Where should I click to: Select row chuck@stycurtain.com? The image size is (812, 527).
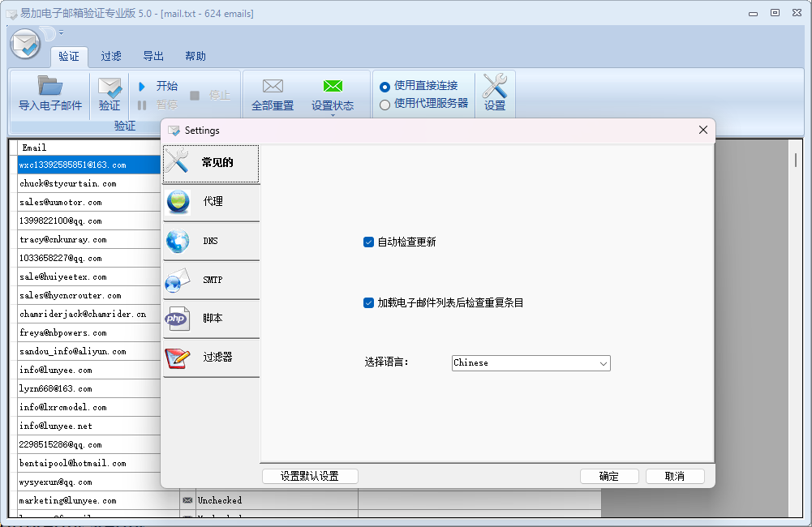89,184
